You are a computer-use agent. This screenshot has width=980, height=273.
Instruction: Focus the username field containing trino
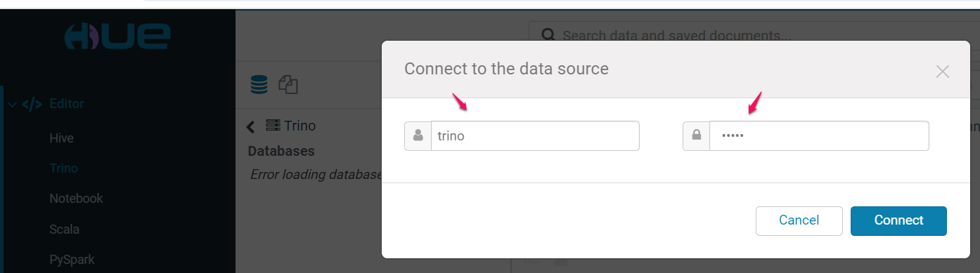click(535, 136)
